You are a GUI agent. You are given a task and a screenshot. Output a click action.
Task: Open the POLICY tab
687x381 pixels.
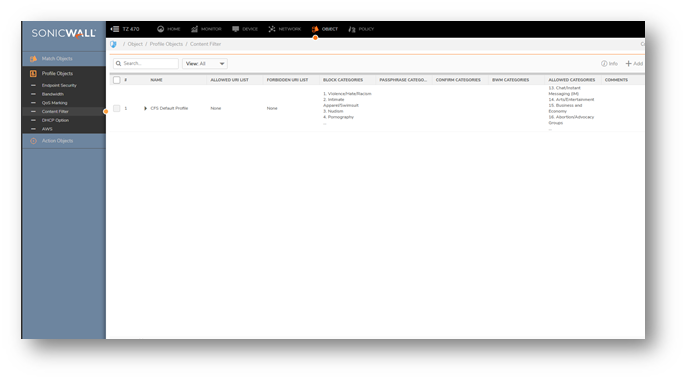point(366,29)
